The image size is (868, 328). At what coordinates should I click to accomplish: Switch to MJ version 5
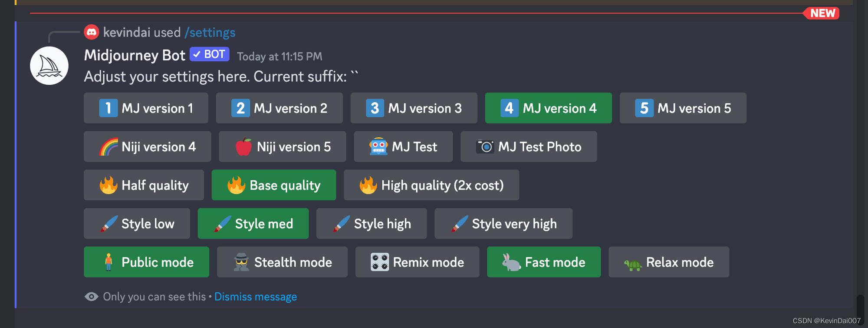click(683, 108)
